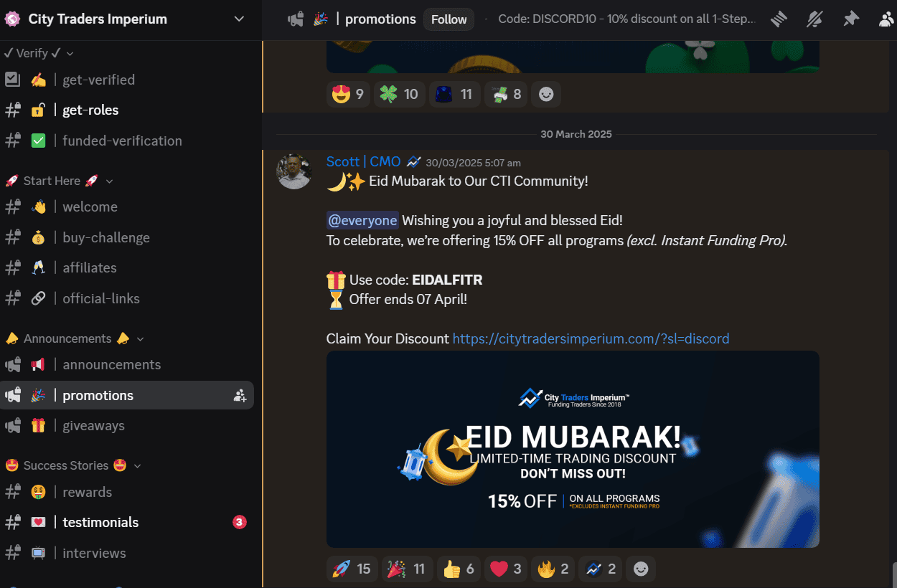Open pinned messages via pin icon
The width and height of the screenshot is (897, 588).
851,19
